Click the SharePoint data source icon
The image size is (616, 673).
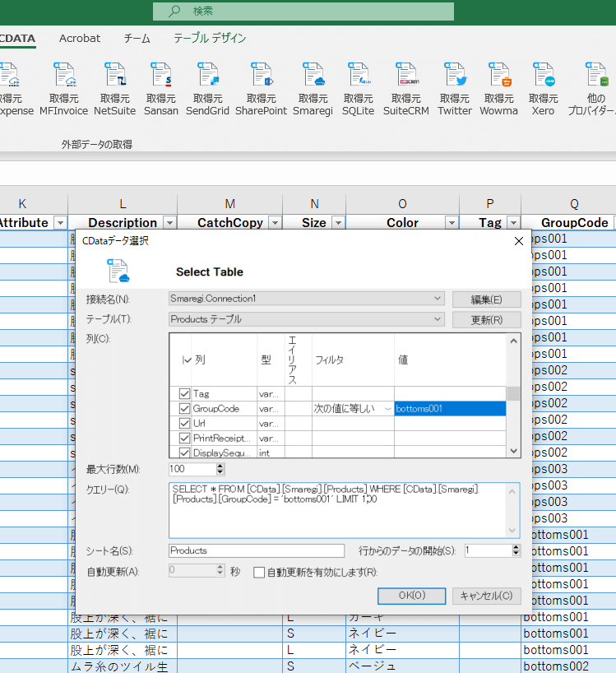(261, 77)
